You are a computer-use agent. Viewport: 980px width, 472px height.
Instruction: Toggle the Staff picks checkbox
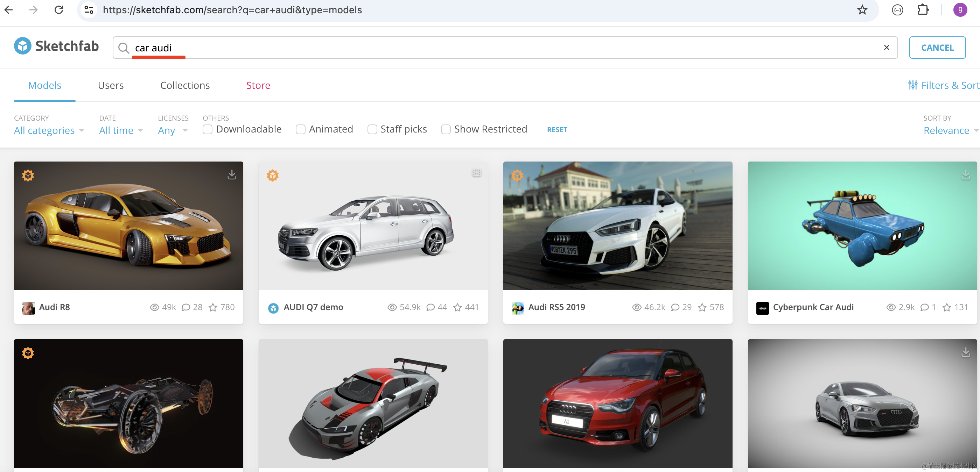click(372, 129)
